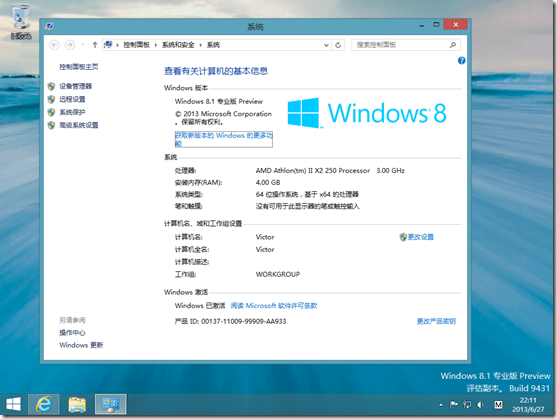
Task: Expand the arrow after 控制面板 breadcrumb
Action: pos(156,45)
